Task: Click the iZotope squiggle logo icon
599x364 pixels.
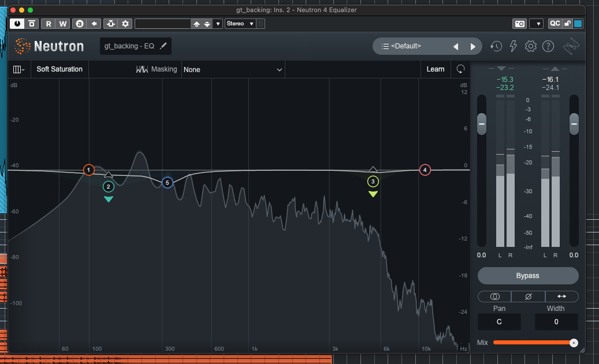Action: 571,47
